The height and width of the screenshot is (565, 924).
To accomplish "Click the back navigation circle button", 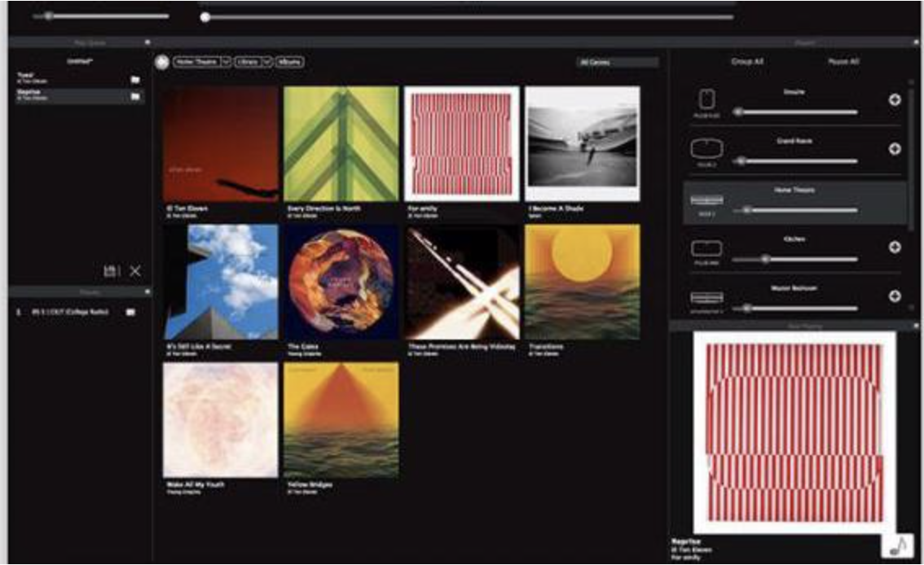I will [x=161, y=62].
